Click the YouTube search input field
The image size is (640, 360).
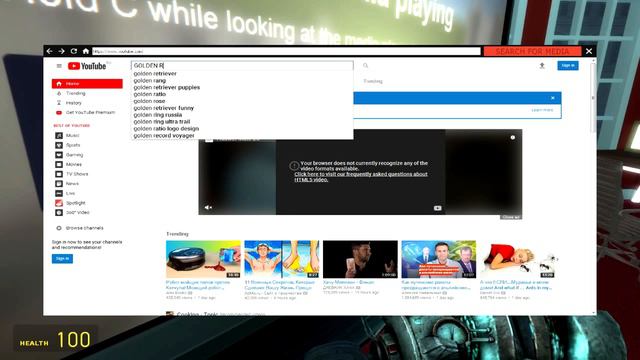point(242,65)
